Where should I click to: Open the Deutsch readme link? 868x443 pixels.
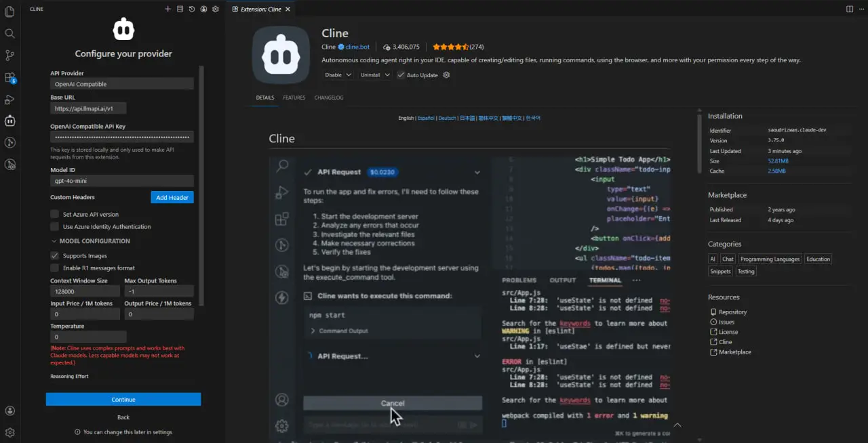pos(447,118)
